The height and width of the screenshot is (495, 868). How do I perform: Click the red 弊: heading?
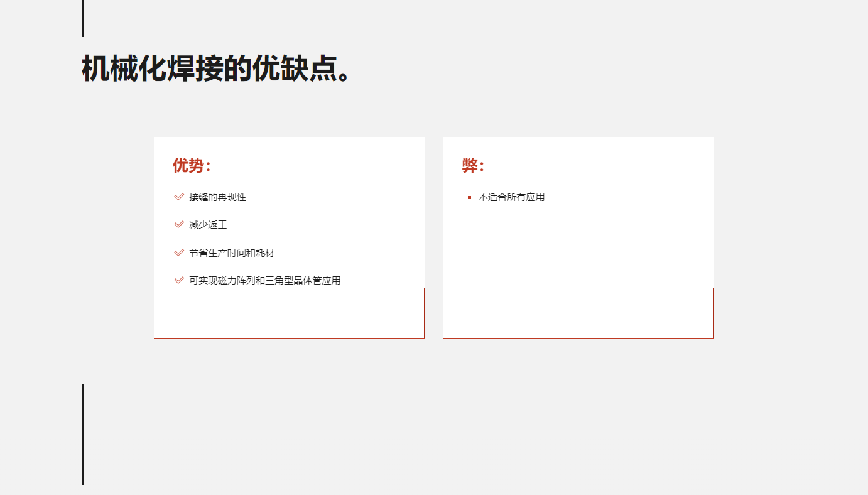pos(473,166)
